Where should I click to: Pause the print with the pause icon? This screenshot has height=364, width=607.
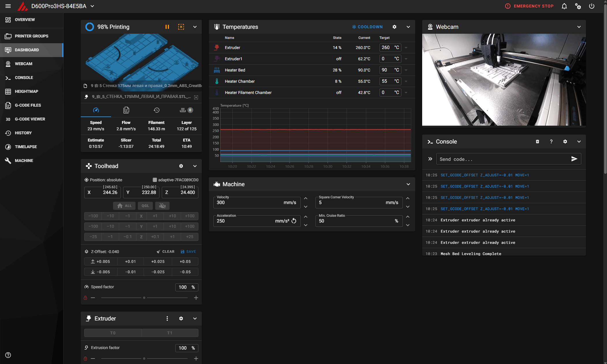pos(167,27)
